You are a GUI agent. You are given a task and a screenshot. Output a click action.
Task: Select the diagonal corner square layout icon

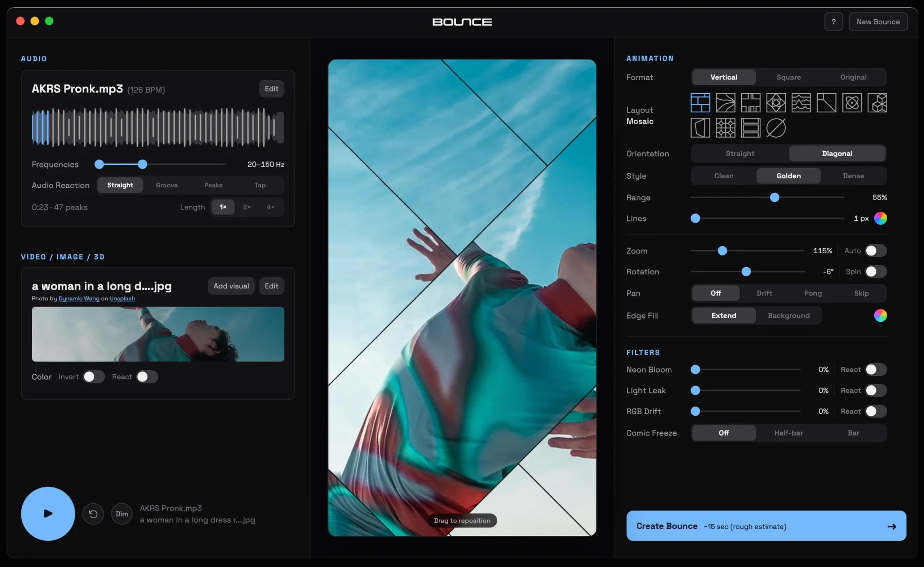coord(826,103)
